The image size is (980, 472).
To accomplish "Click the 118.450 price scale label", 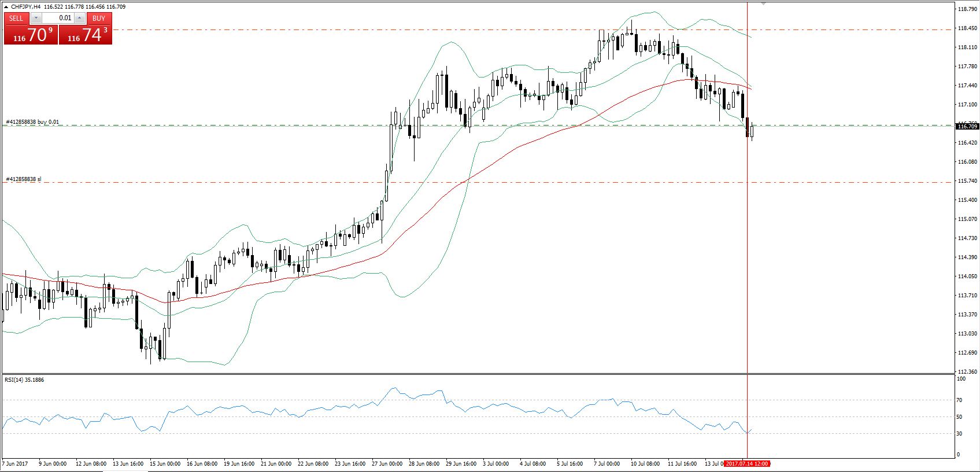I will [x=967, y=28].
